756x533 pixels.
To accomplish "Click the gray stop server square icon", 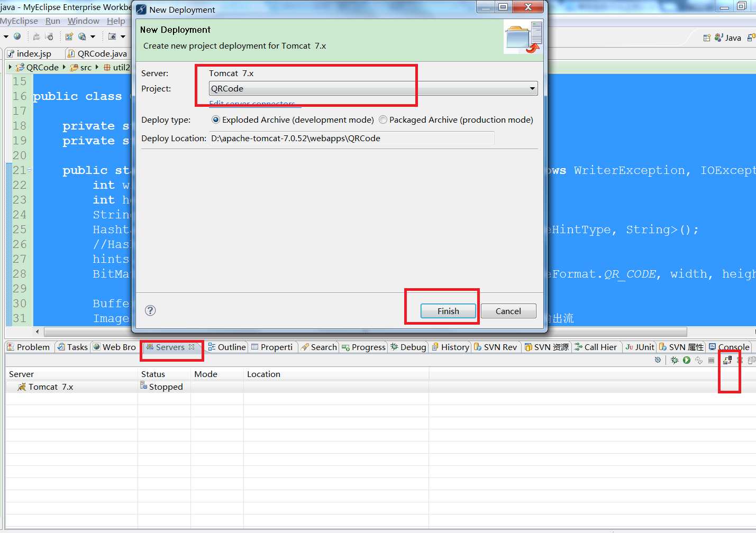I will point(711,360).
